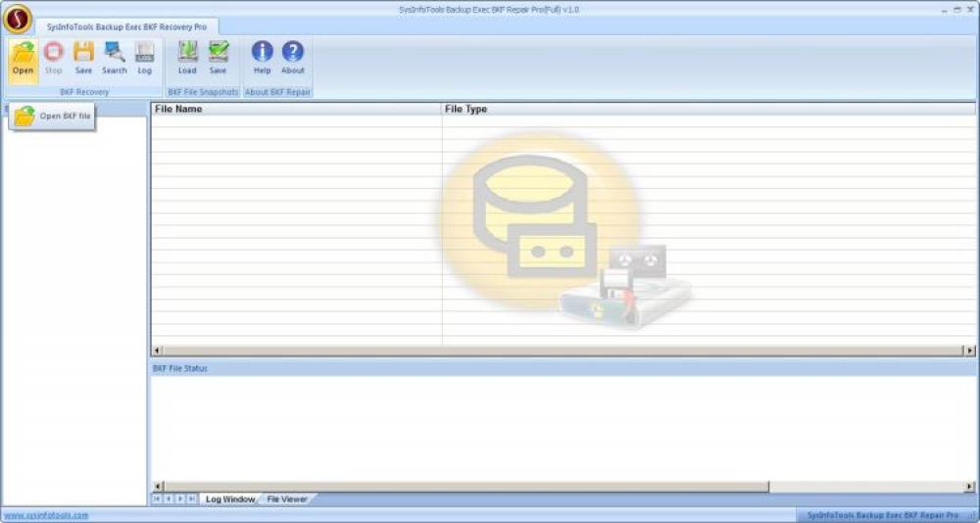
Task: Open the Log icon in ribbon
Action: 144,60
